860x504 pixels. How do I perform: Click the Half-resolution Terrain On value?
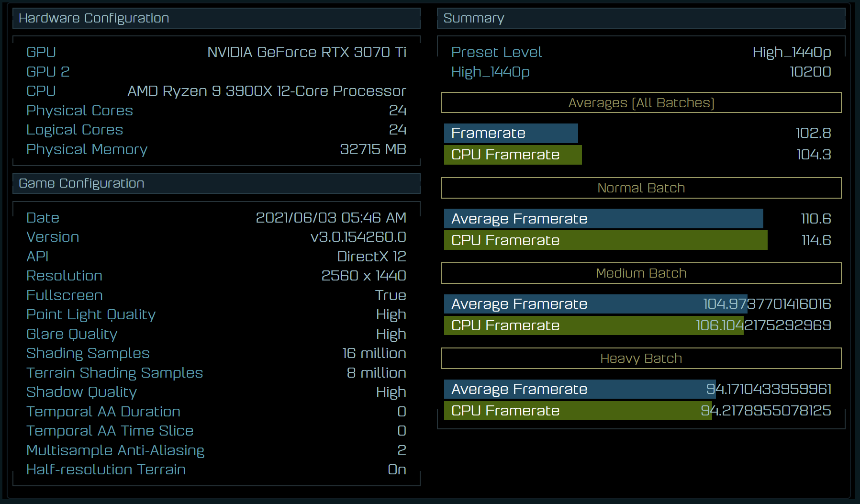[x=397, y=470]
